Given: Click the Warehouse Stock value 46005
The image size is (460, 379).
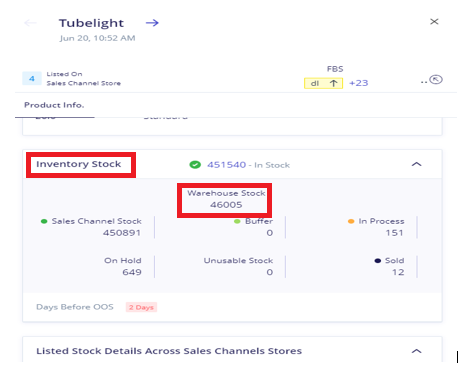Looking at the screenshot, I should (x=226, y=205).
